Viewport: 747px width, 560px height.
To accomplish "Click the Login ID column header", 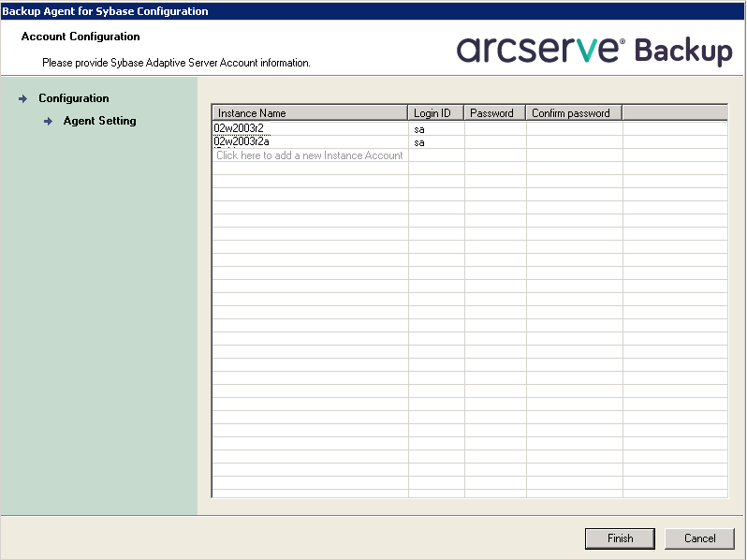I will point(436,113).
